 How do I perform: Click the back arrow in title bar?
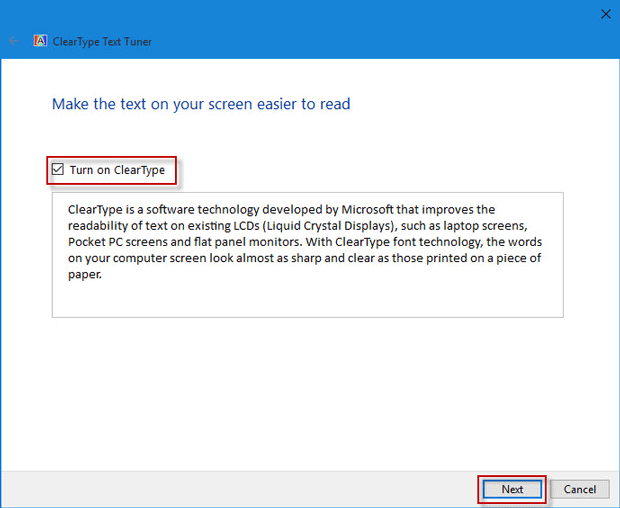[x=14, y=41]
